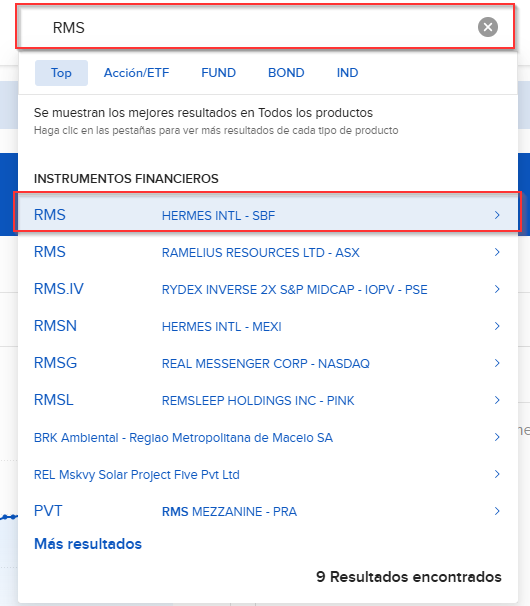Open arrow on REL Mskvy Solar row

497,474
